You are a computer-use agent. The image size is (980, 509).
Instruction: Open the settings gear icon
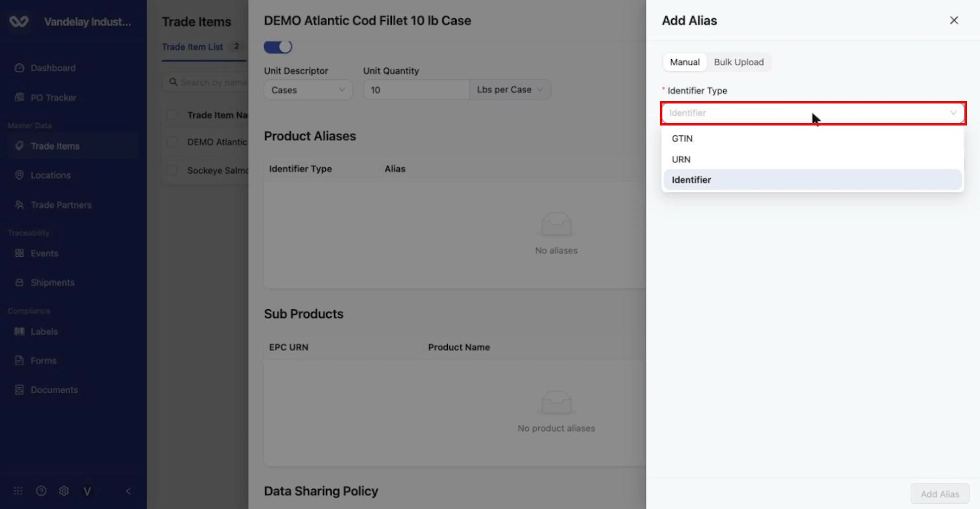64,491
